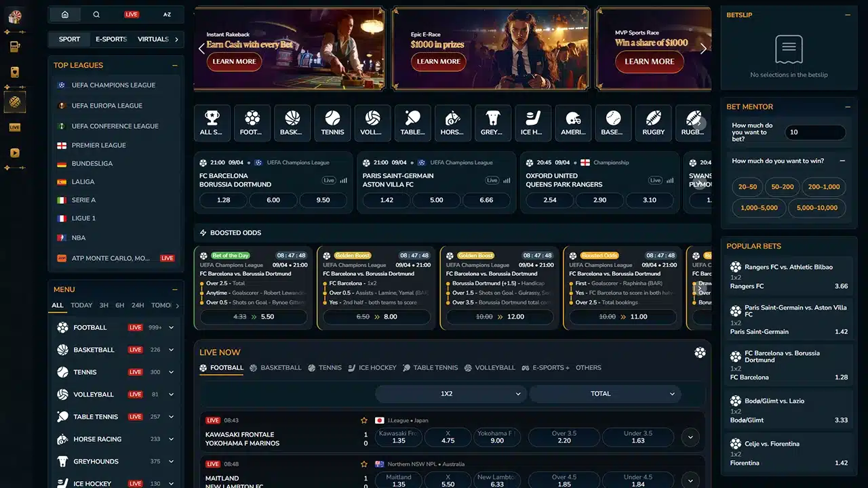
Task: Favorite the Maitland match with the star
Action: click(364, 464)
